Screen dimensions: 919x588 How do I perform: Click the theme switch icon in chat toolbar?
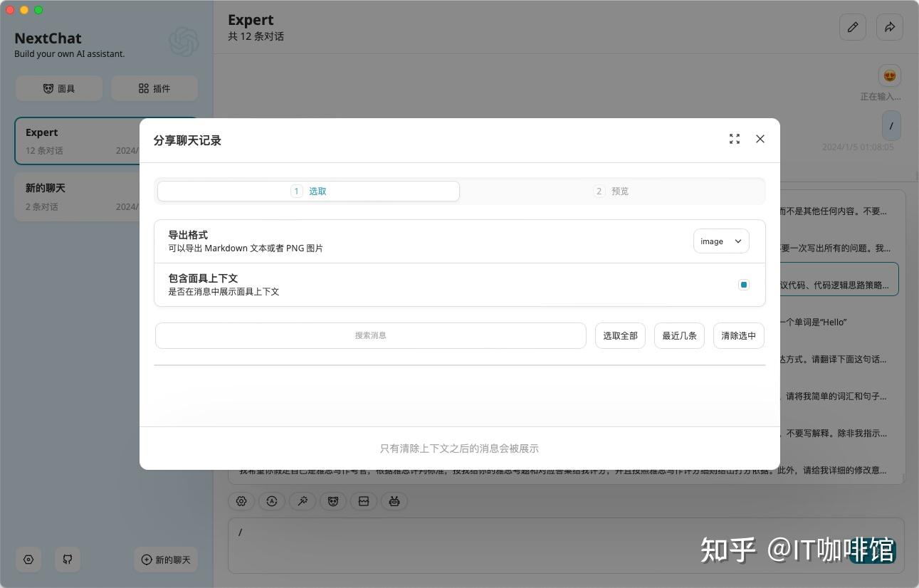pos(272,501)
